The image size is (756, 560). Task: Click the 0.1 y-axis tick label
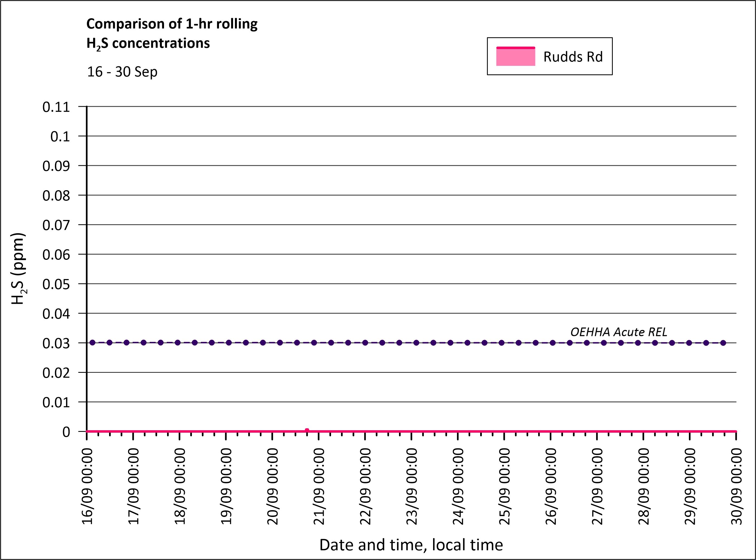point(60,136)
